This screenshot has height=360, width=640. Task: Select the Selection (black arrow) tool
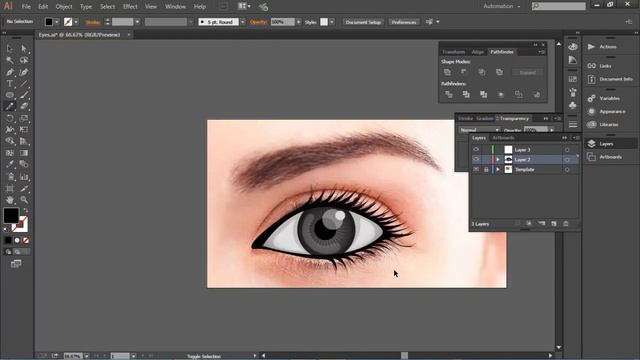click(10, 49)
